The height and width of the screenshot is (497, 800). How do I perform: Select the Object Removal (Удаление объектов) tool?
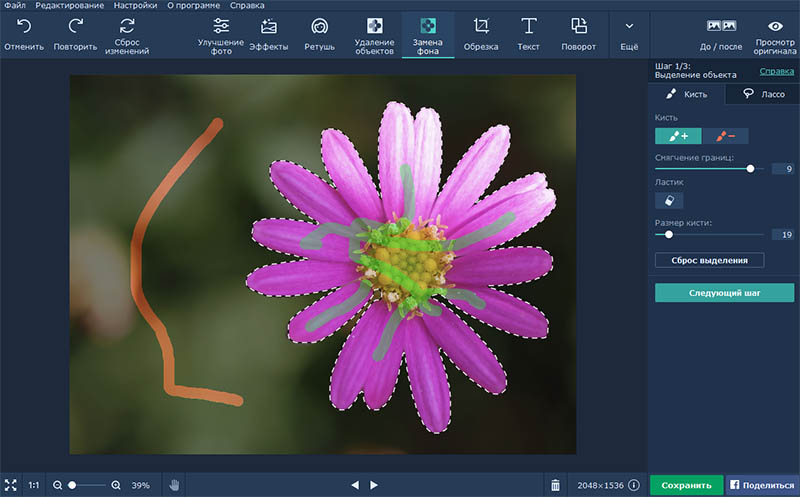click(x=374, y=27)
